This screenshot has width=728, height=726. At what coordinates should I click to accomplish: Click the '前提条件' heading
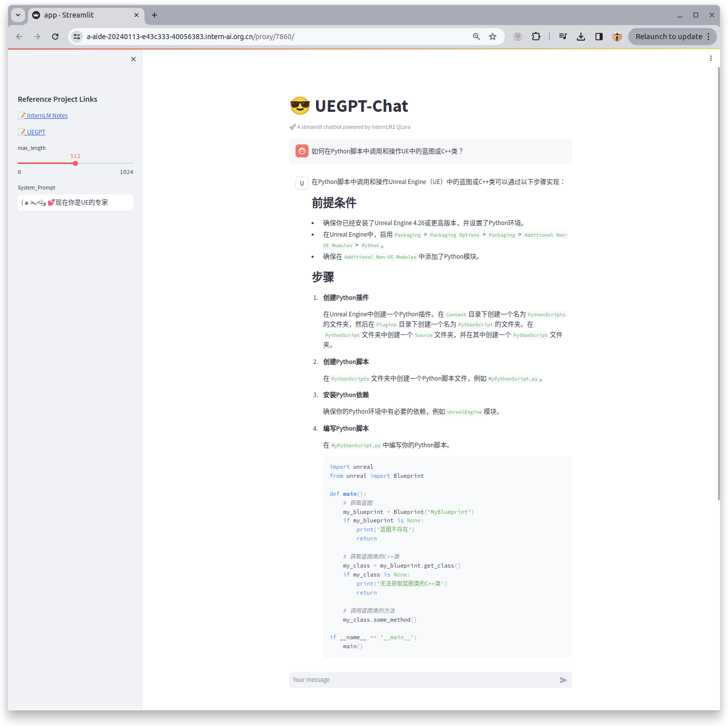[x=334, y=203]
